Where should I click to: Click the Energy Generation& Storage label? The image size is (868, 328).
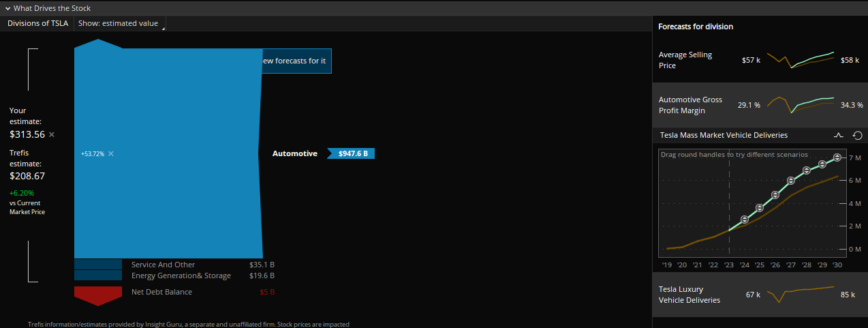(x=181, y=275)
